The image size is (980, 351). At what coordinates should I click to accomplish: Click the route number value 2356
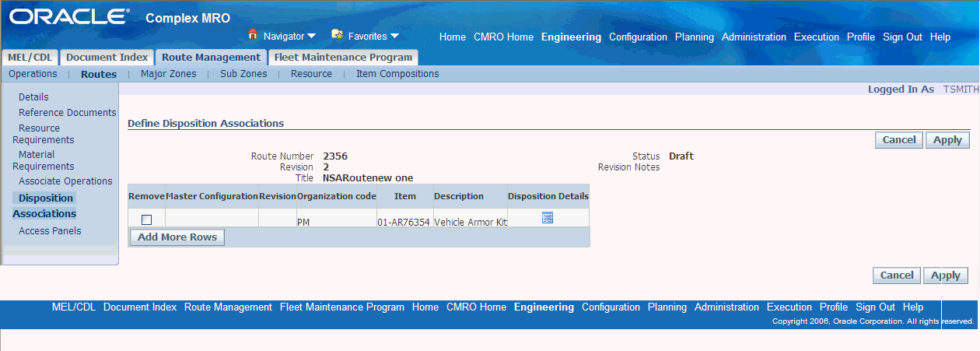335,156
